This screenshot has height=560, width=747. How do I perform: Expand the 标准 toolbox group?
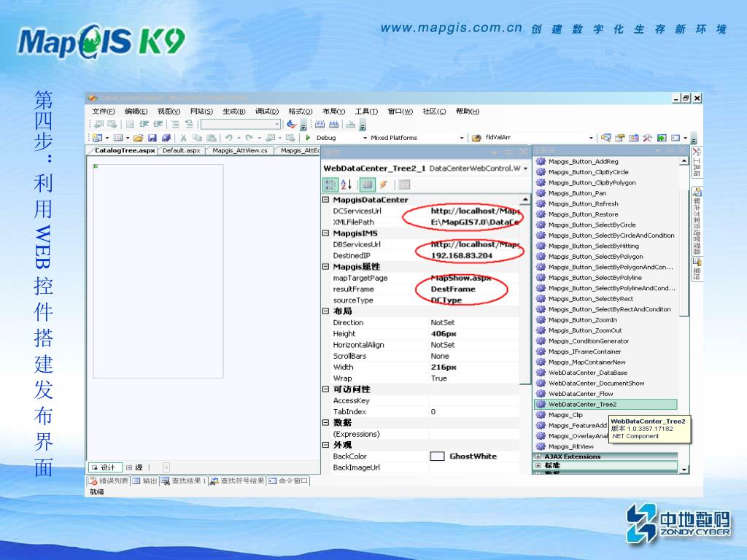click(538, 465)
